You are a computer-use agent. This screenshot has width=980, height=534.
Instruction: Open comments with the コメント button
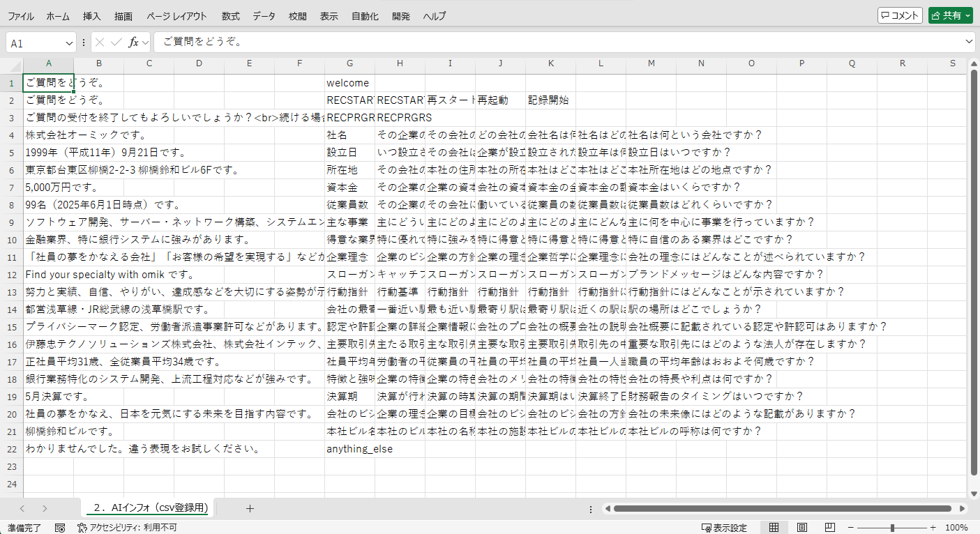(x=899, y=15)
